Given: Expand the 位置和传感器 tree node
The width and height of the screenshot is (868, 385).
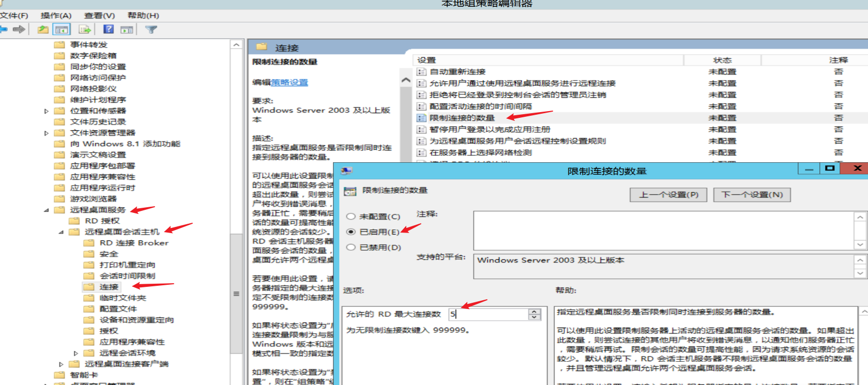Looking at the screenshot, I should click(x=47, y=111).
